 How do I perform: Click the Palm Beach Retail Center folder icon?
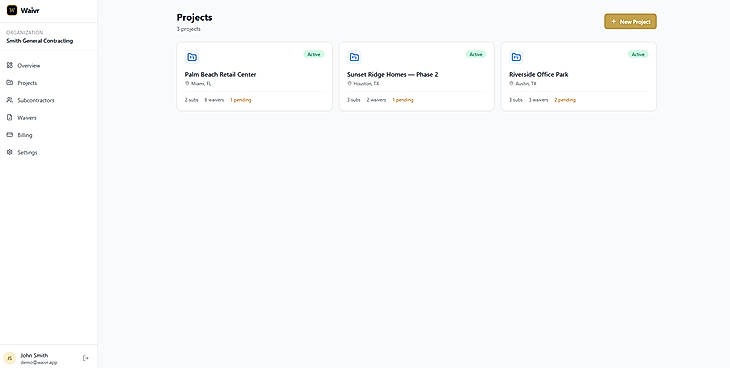tap(192, 57)
